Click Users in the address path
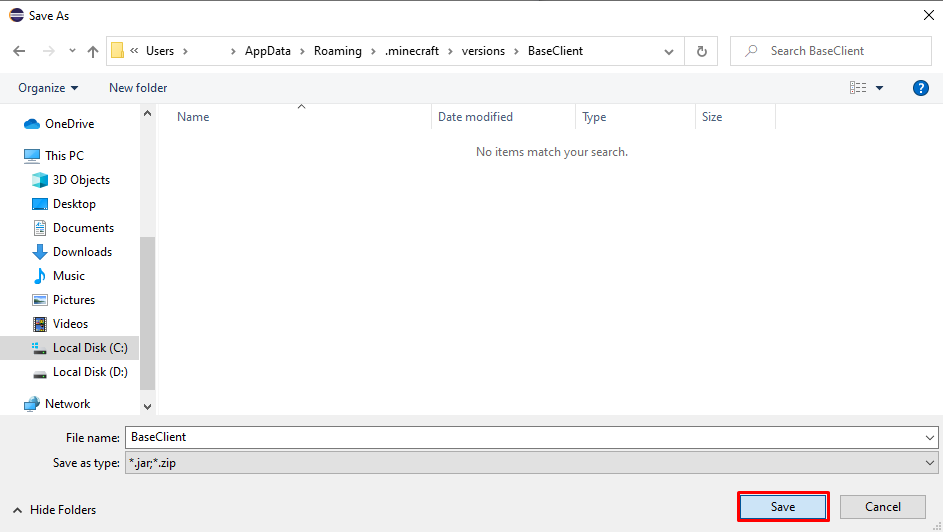This screenshot has width=943, height=532. pyautogui.click(x=160, y=51)
